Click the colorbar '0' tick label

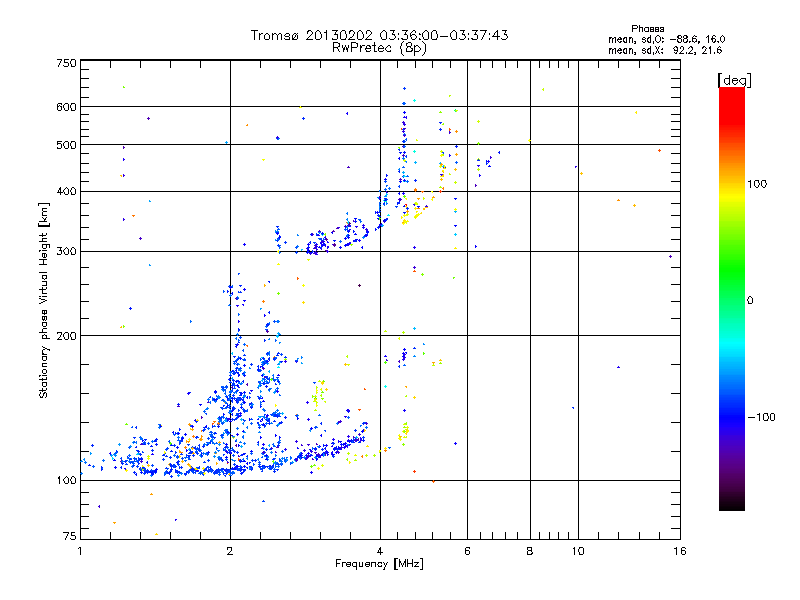(750, 301)
